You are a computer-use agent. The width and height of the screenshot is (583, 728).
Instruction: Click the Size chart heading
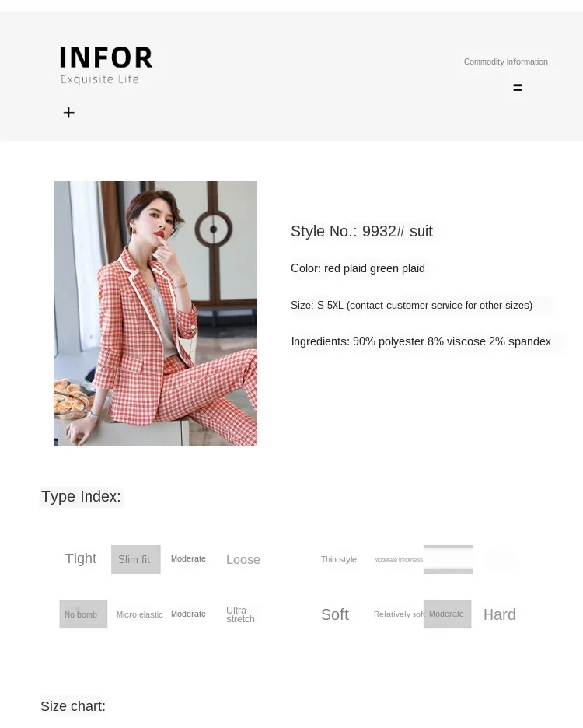coord(73,706)
